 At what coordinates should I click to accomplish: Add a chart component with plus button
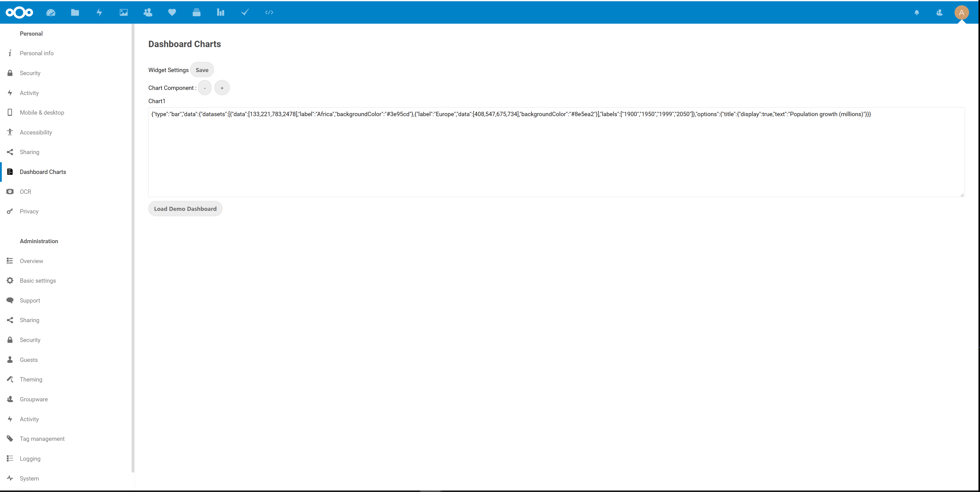click(x=222, y=88)
